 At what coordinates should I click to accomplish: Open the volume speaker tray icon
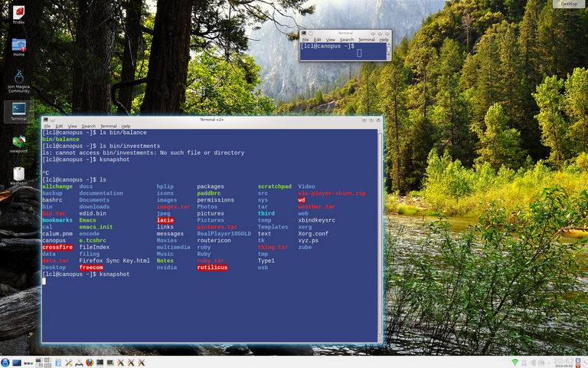(533, 363)
